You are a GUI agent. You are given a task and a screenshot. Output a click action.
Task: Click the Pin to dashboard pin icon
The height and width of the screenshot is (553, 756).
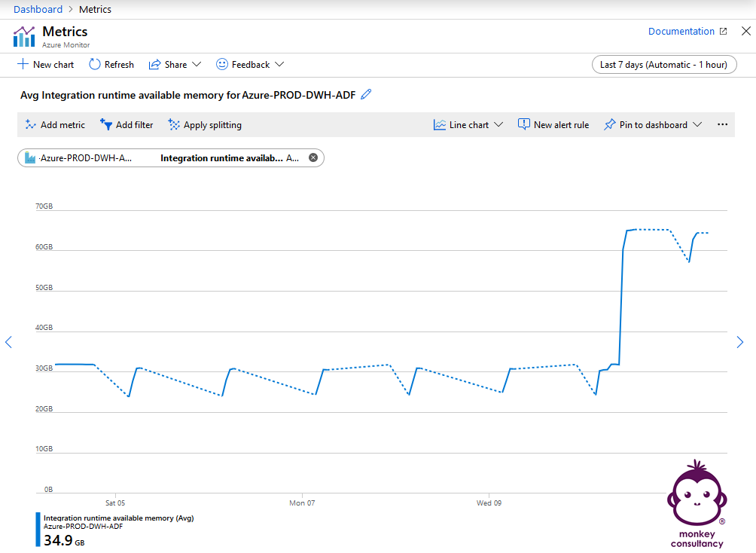(x=609, y=124)
